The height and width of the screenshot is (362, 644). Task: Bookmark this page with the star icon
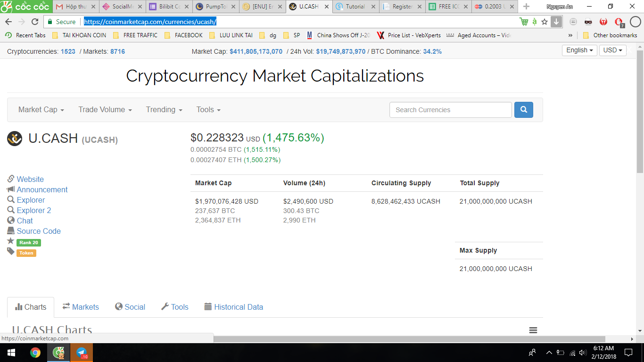click(545, 22)
